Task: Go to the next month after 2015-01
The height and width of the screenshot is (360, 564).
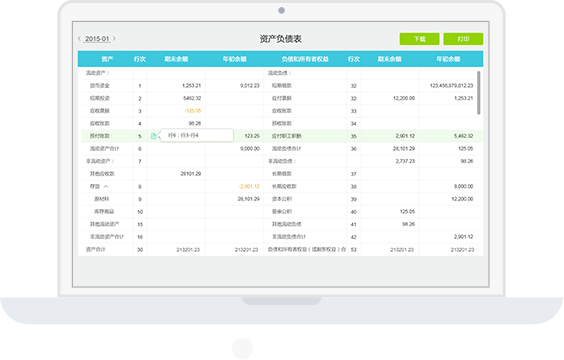Action: pyautogui.click(x=114, y=38)
